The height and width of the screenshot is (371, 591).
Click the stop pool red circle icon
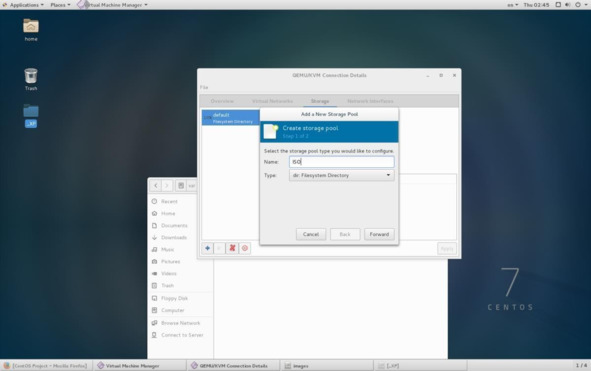point(245,248)
